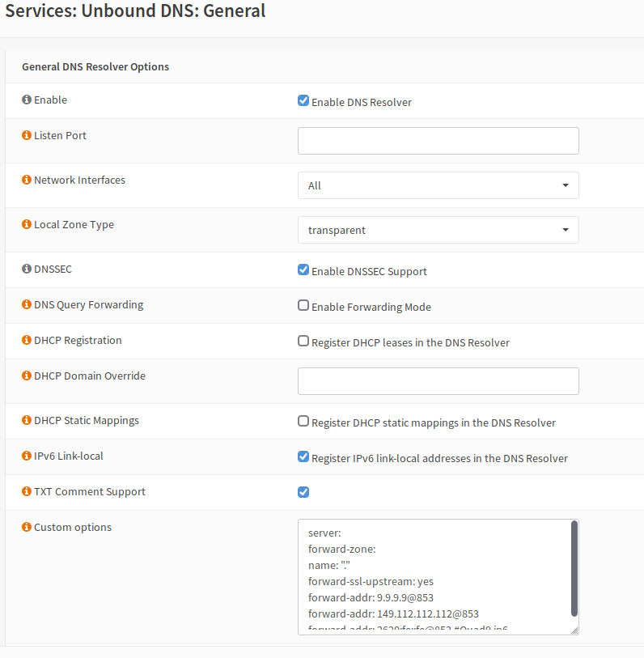View info about Local Zone Type

click(26, 224)
